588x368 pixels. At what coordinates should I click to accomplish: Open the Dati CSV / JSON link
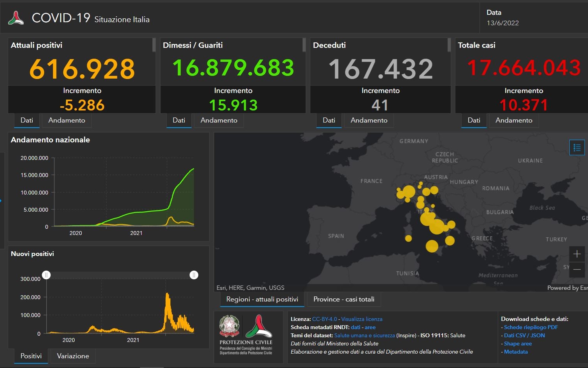click(524, 335)
